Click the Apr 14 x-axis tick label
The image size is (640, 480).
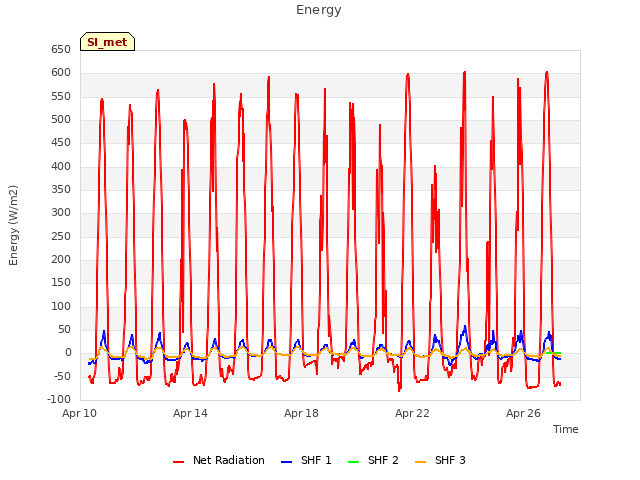point(190,413)
